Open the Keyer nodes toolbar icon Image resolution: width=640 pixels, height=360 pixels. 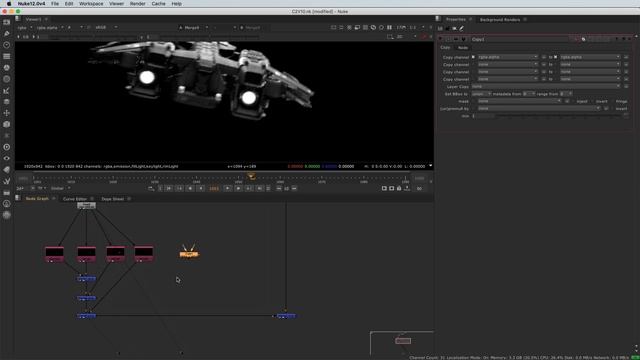[7, 91]
